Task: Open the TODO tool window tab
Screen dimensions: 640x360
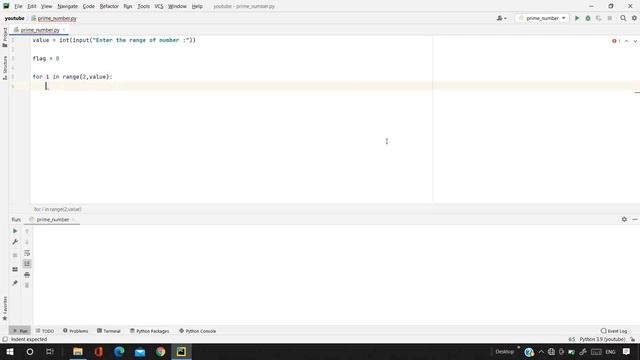Action: (x=45, y=331)
